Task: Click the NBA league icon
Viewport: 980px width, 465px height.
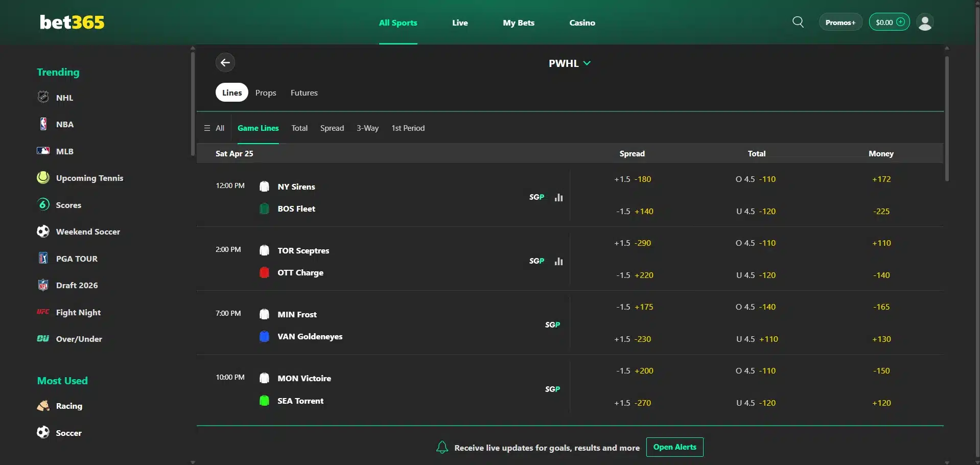Action: pos(43,124)
